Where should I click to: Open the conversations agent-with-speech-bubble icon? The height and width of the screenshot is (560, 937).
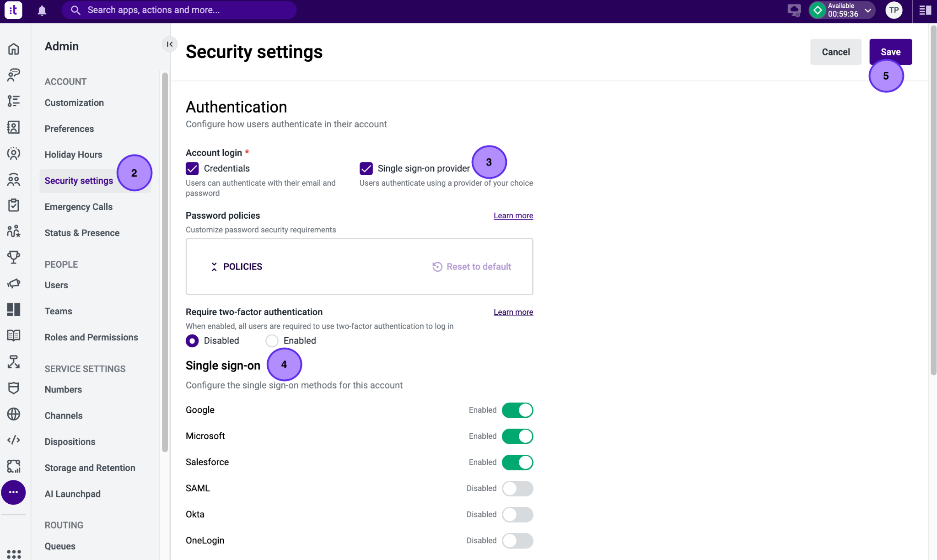click(14, 75)
